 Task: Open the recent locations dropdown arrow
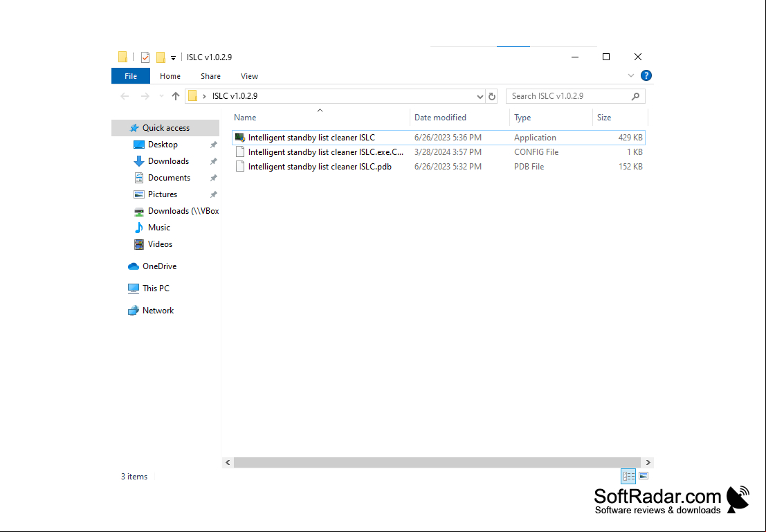161,96
